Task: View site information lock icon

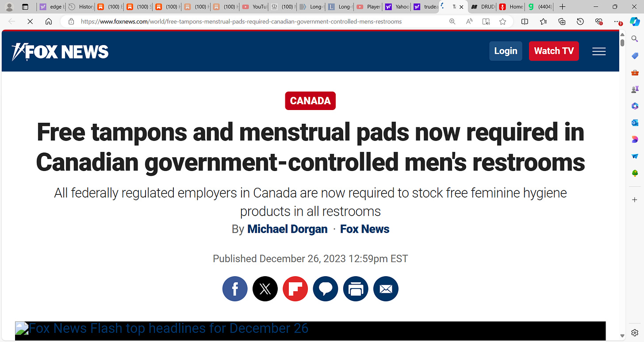Action: click(71, 21)
